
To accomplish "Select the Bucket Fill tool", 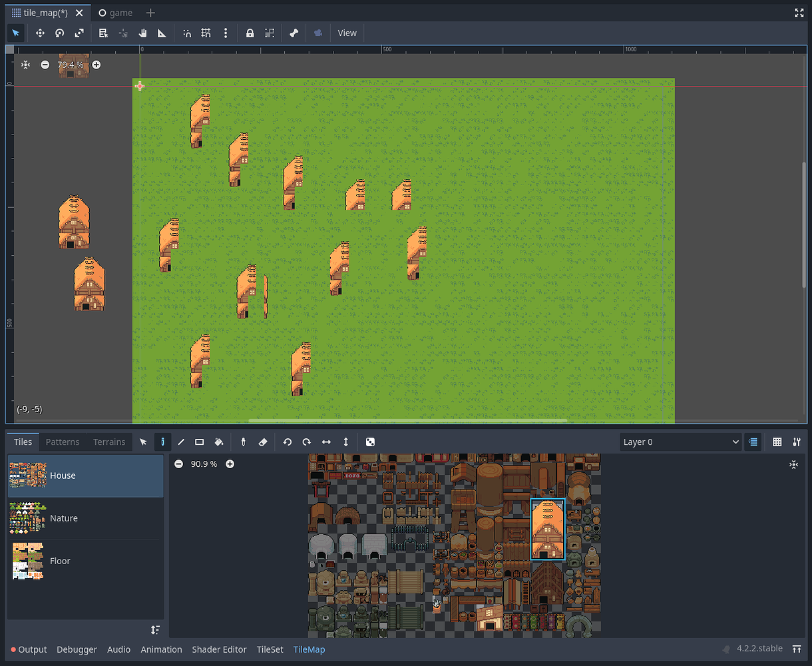I will point(219,442).
